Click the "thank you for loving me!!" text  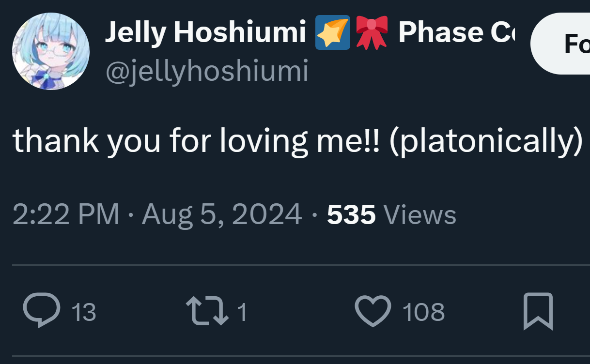pos(197,140)
